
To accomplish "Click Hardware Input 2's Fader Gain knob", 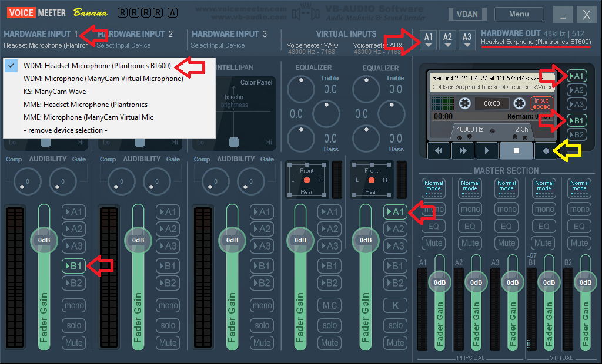I will [138, 240].
